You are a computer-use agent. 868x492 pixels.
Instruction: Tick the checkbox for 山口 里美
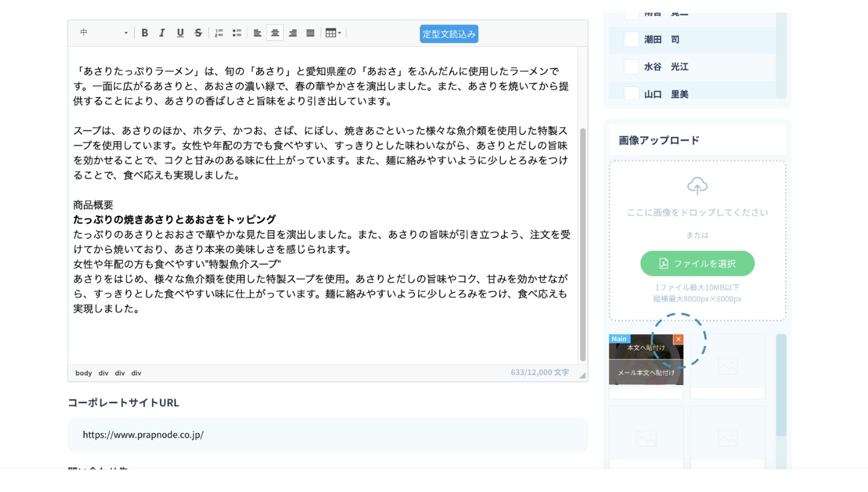(x=631, y=93)
